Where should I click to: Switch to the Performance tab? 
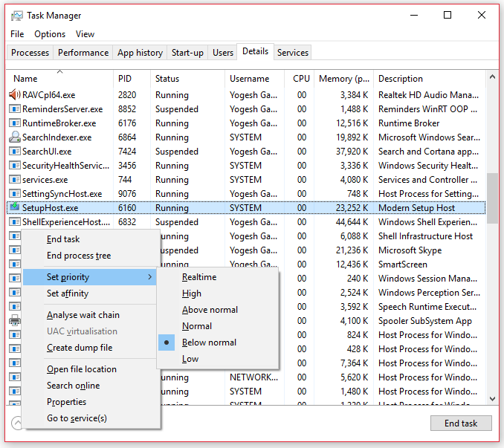pos(83,53)
